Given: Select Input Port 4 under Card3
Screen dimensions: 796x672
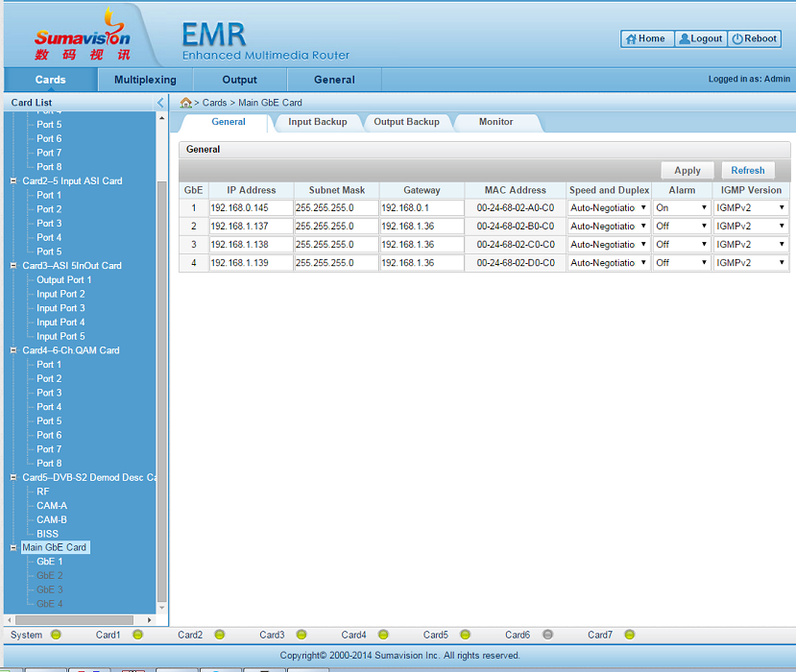Looking at the screenshot, I should pos(60,323).
